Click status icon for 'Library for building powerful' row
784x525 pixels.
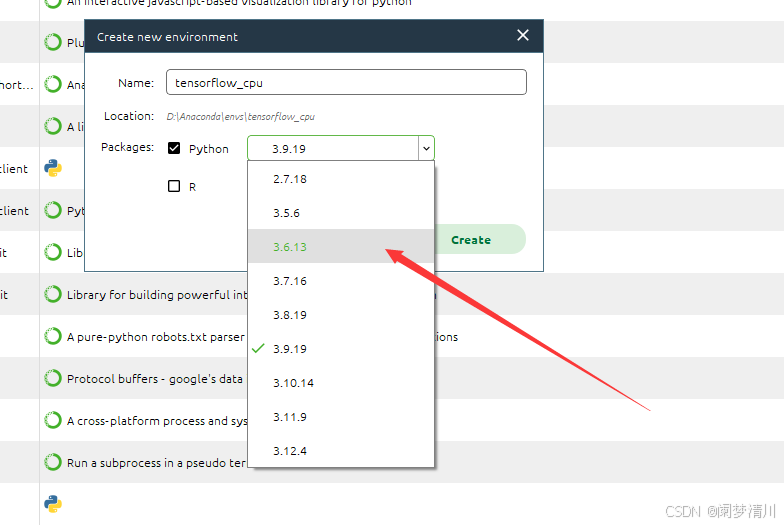tap(52, 294)
